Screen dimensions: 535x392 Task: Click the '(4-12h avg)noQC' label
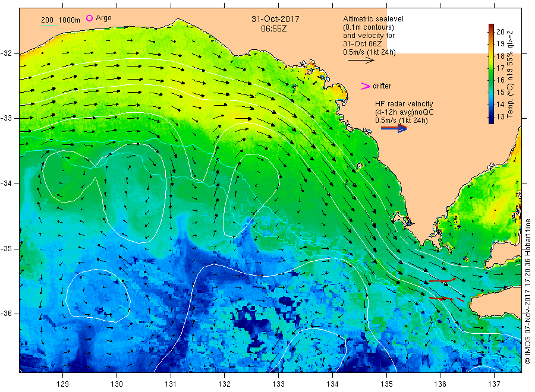click(404, 112)
